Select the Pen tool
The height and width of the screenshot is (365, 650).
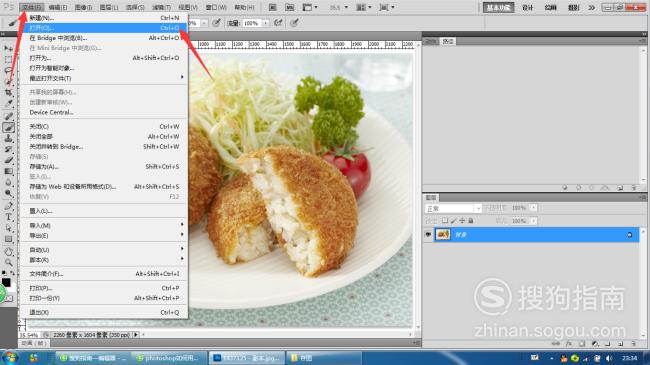pyautogui.click(x=8, y=206)
